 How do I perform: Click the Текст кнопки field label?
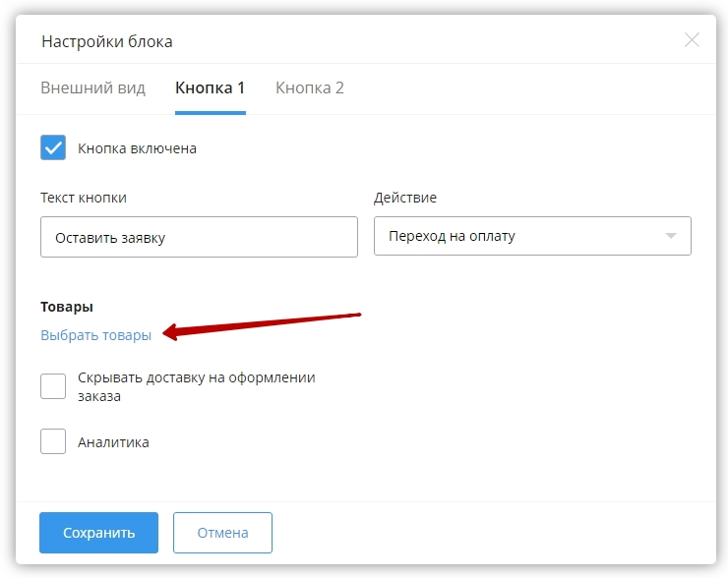[84, 198]
